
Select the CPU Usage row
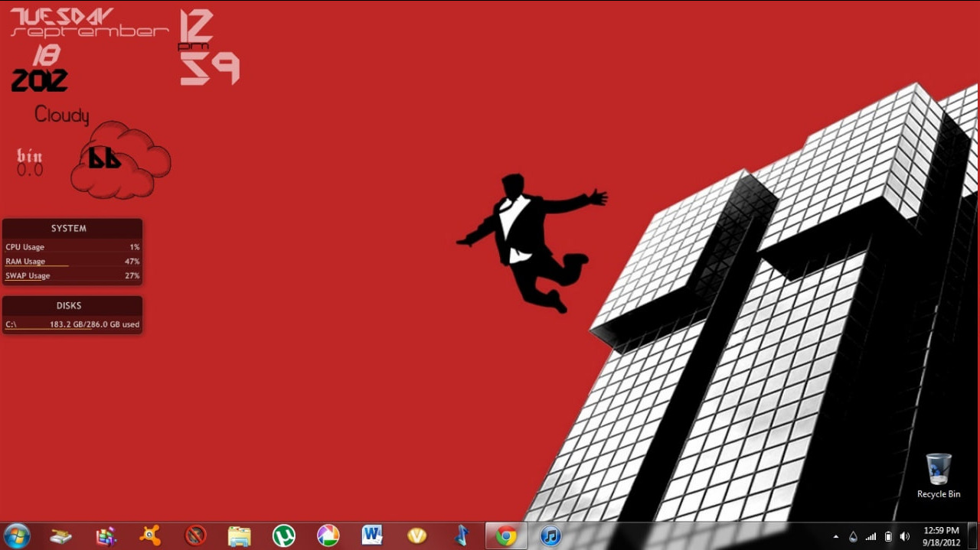72,247
